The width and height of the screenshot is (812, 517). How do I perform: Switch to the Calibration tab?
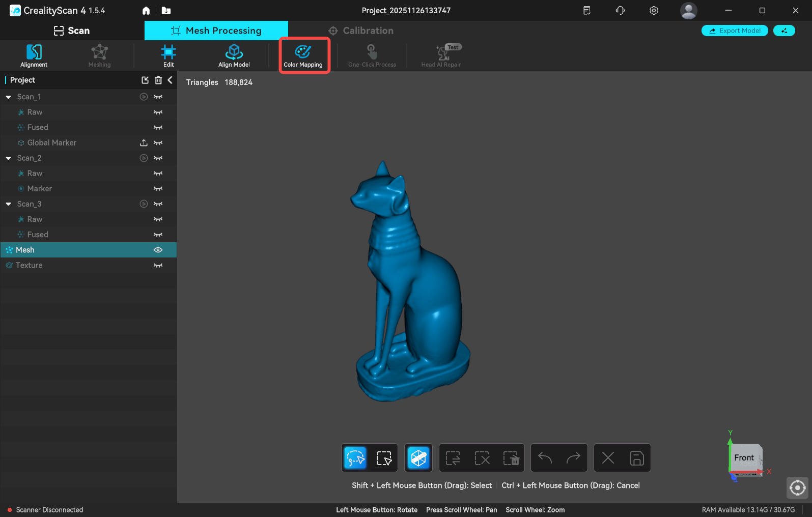pyautogui.click(x=361, y=31)
